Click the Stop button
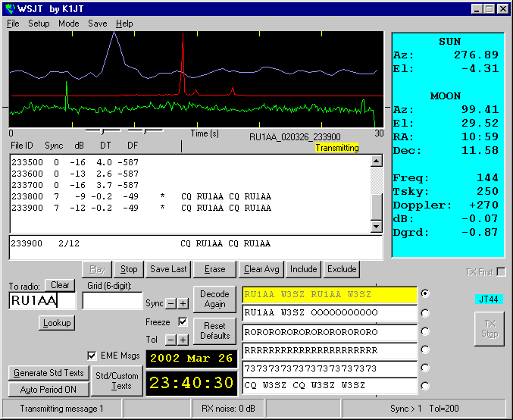513x420 pixels. click(x=129, y=269)
